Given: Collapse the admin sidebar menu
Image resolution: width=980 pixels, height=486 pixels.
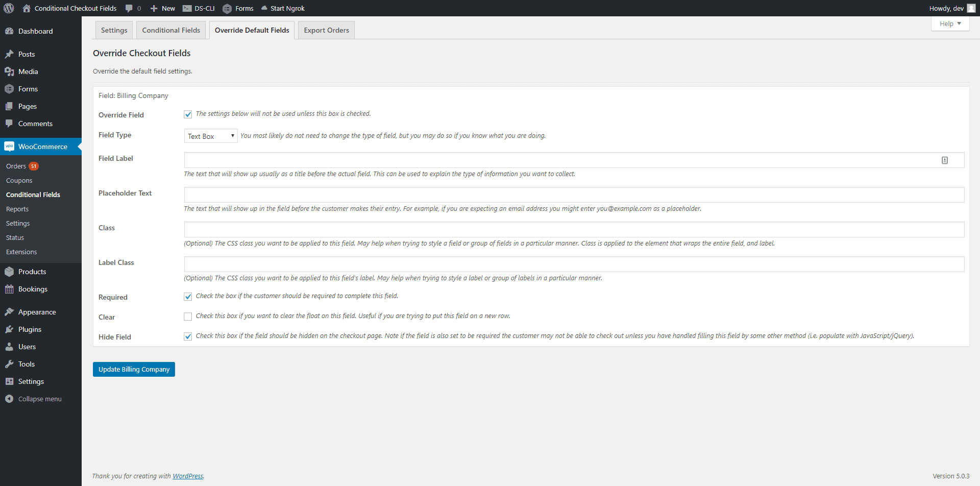Looking at the screenshot, I should pos(9,399).
